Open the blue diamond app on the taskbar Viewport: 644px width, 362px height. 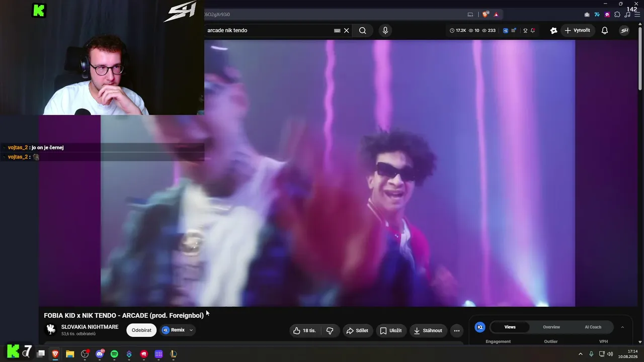pyautogui.click(x=129, y=354)
